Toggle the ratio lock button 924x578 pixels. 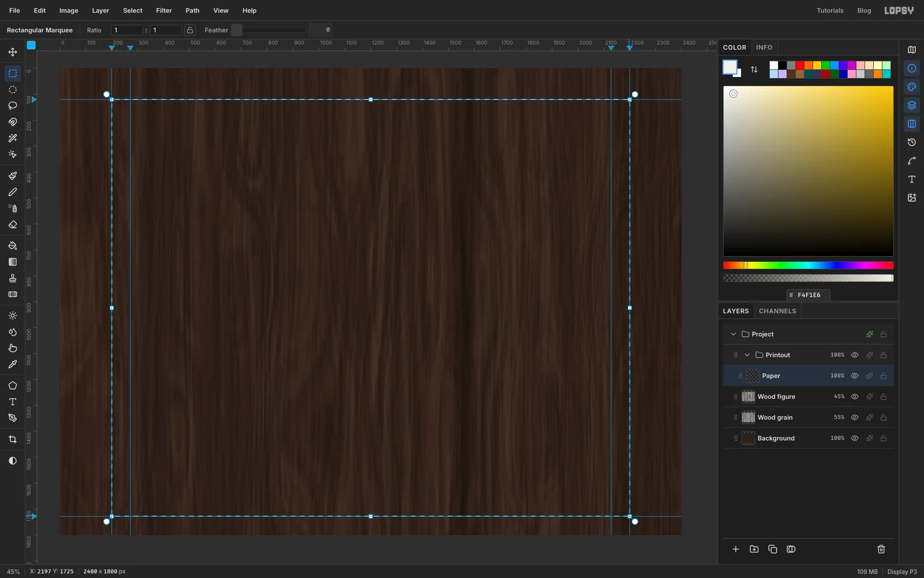[x=190, y=30]
